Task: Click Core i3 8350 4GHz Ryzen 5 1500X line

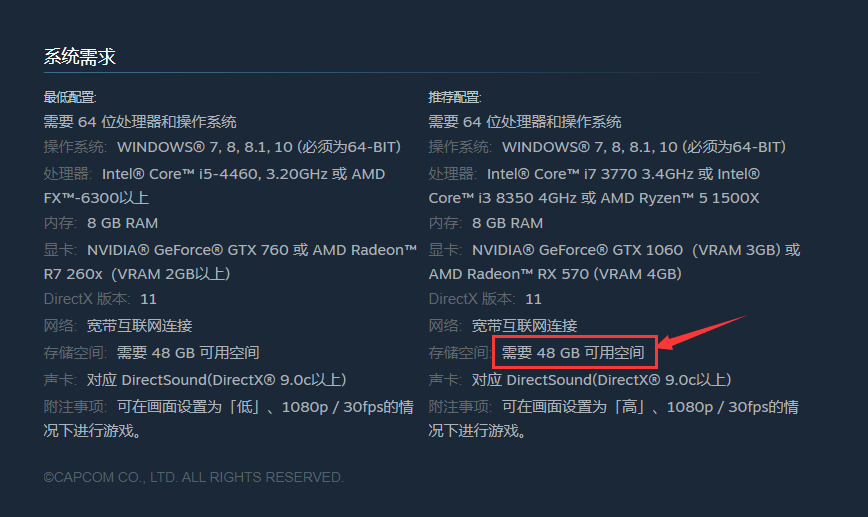Action: pyautogui.click(x=594, y=198)
